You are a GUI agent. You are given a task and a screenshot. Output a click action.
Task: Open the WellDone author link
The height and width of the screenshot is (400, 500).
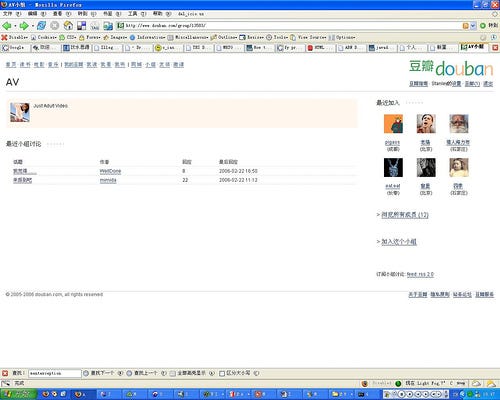pos(110,171)
